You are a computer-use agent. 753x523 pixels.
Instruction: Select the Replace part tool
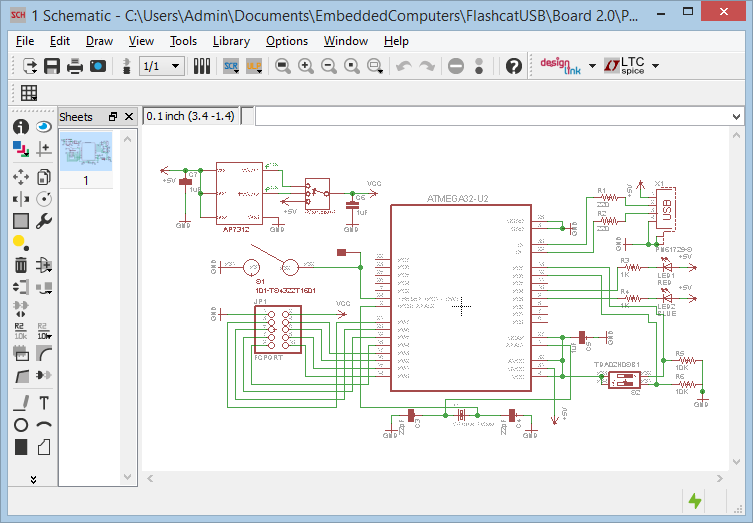click(44, 287)
